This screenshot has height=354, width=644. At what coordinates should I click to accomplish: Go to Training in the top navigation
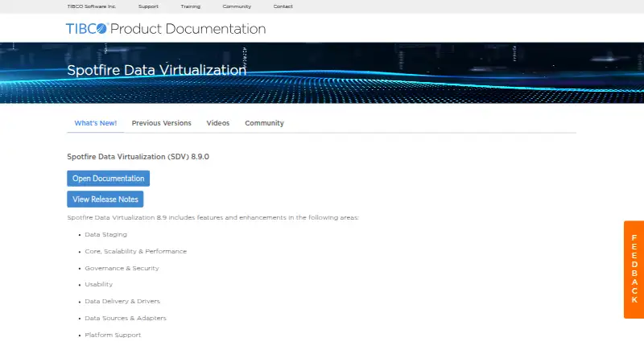click(x=191, y=6)
